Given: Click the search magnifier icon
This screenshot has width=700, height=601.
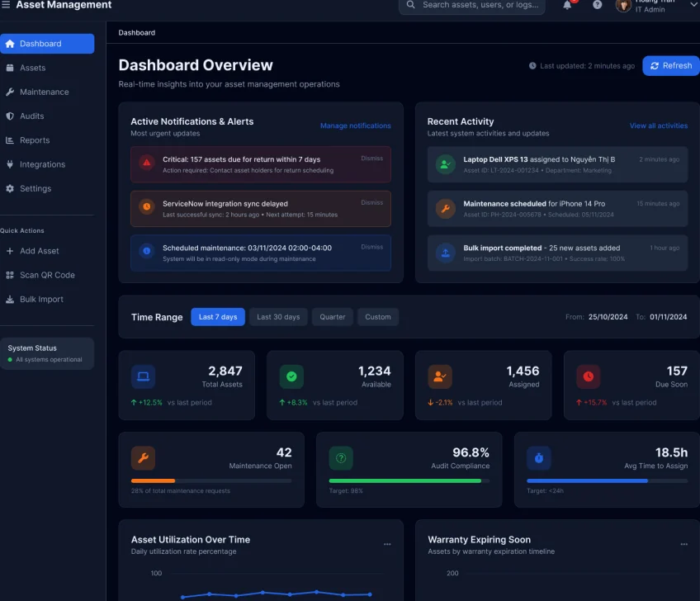Looking at the screenshot, I should click(x=411, y=4).
